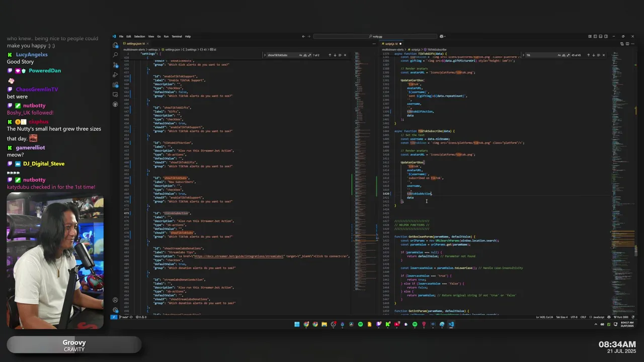Open the Edit menu
Viewport: 644px width, 362px height.
pos(129,36)
